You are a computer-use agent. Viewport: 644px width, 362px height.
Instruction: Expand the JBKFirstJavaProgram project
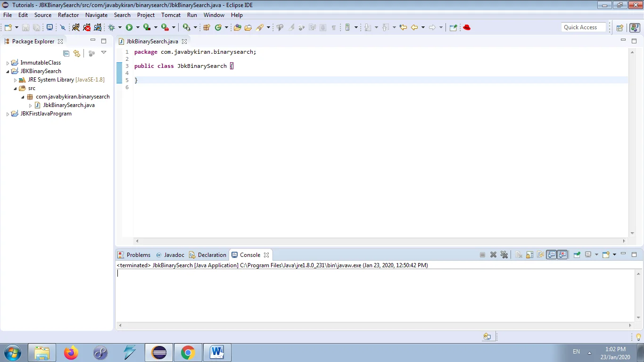click(x=8, y=113)
